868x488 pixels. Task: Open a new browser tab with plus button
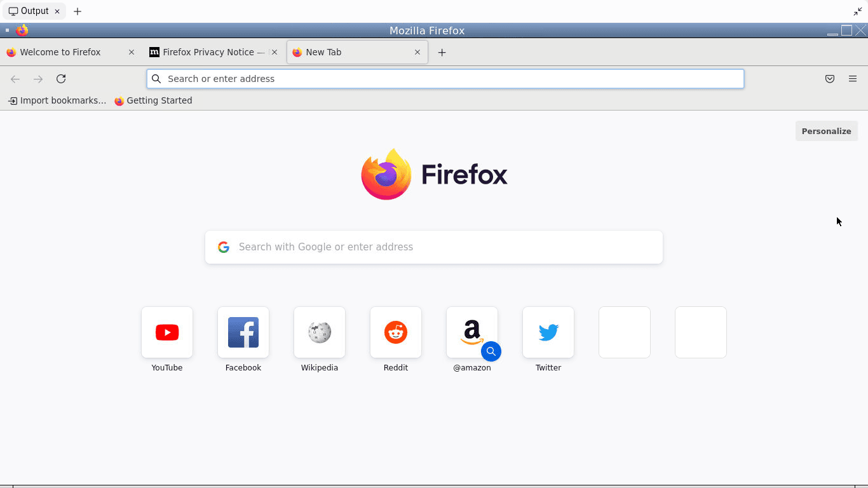point(442,53)
